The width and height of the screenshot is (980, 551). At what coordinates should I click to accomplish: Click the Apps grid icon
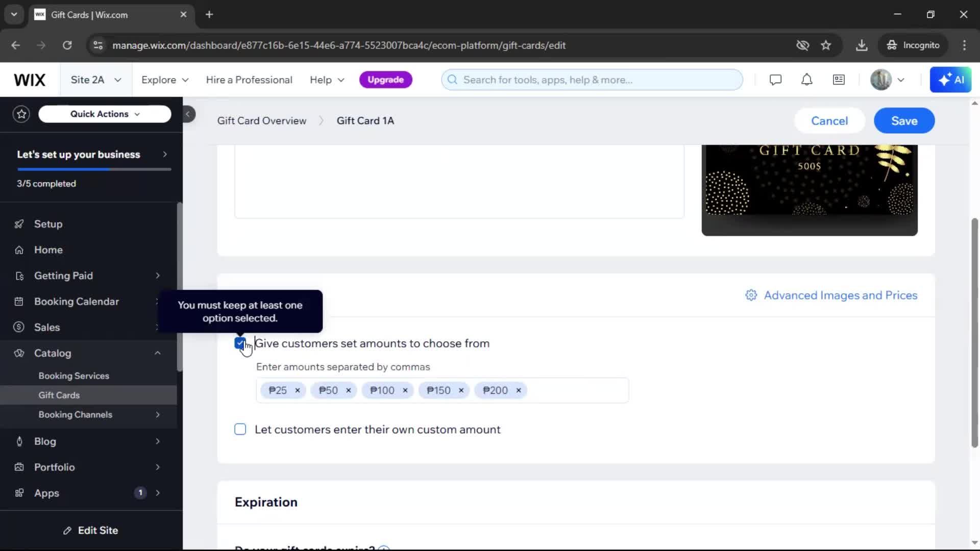coord(19,493)
